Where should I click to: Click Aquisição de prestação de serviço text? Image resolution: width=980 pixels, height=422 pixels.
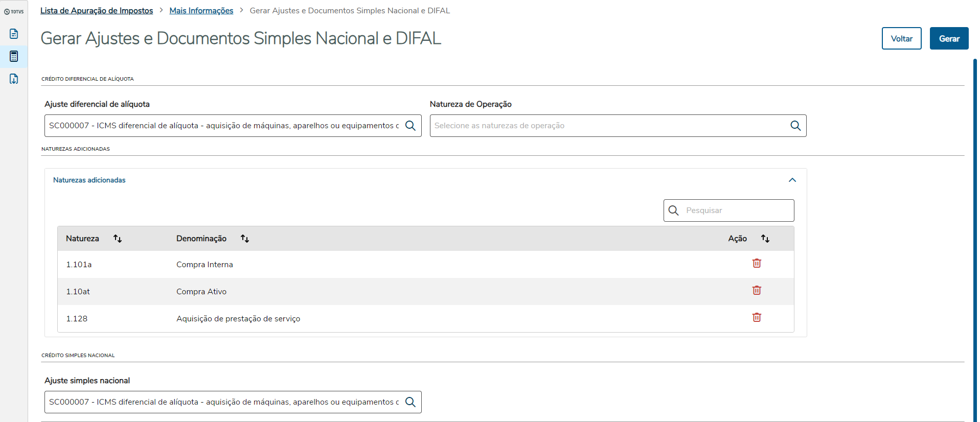click(238, 319)
